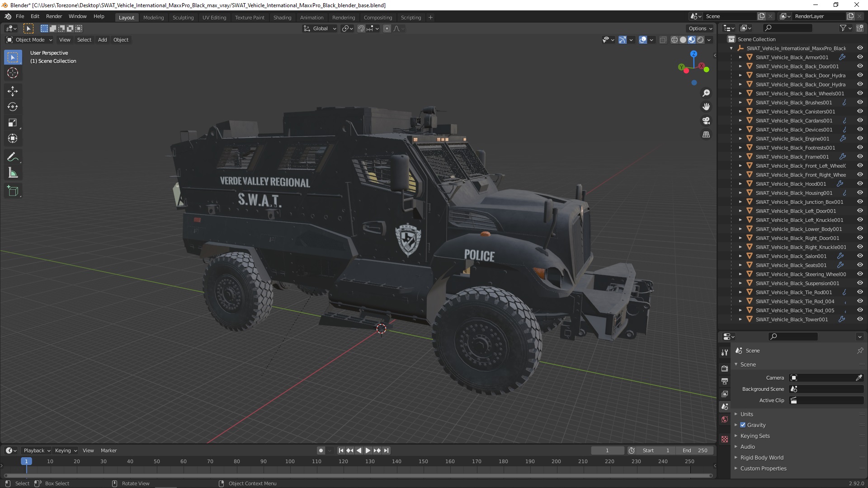Screen dimensions: 868x488
Task: Open World properties tab
Action: (725, 419)
